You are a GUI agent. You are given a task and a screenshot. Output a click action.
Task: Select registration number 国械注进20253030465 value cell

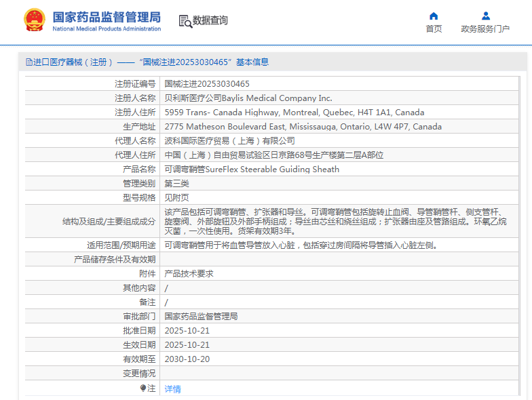(207, 84)
